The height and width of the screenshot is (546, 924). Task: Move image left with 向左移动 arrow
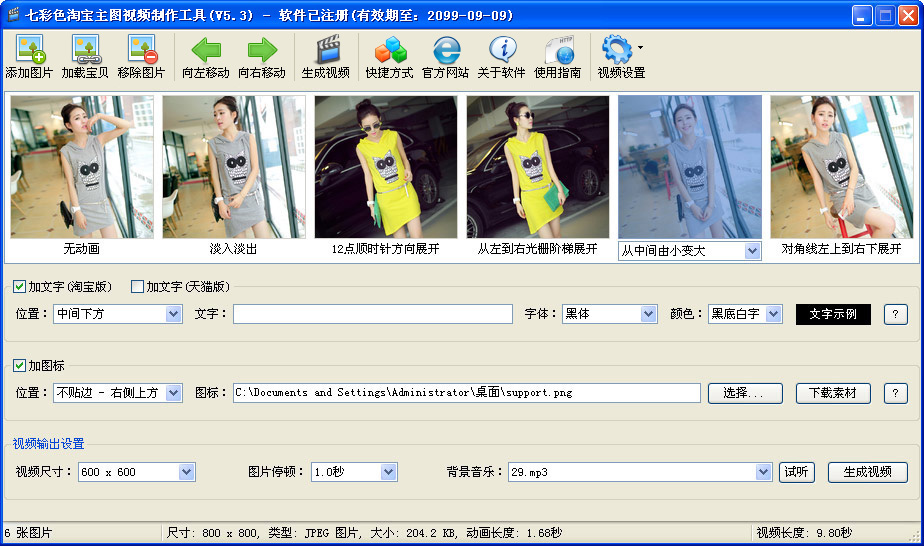click(x=206, y=50)
